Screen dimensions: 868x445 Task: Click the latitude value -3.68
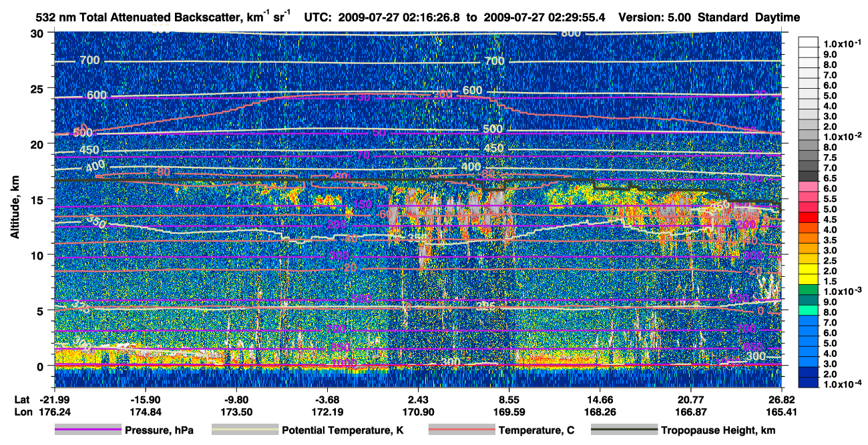tap(328, 398)
